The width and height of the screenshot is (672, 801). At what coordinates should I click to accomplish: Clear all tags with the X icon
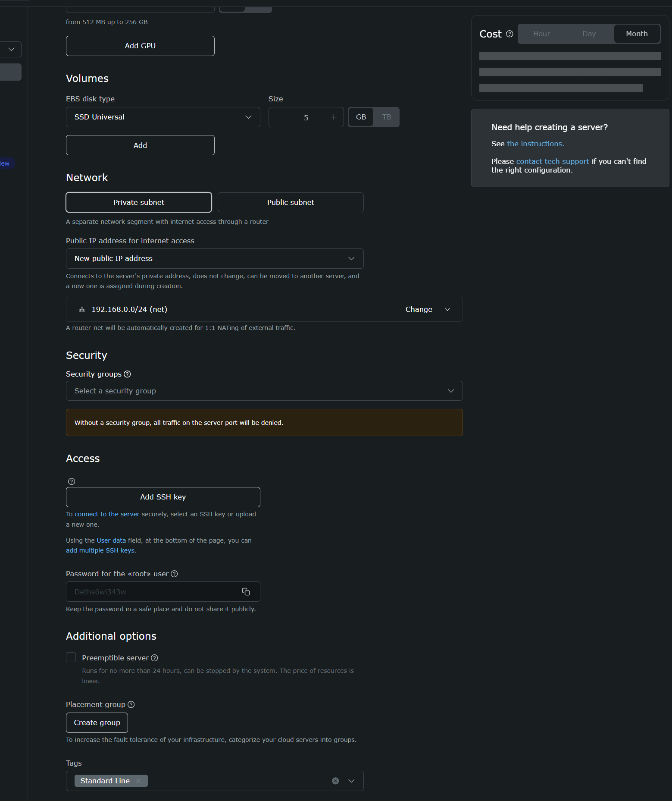335,781
